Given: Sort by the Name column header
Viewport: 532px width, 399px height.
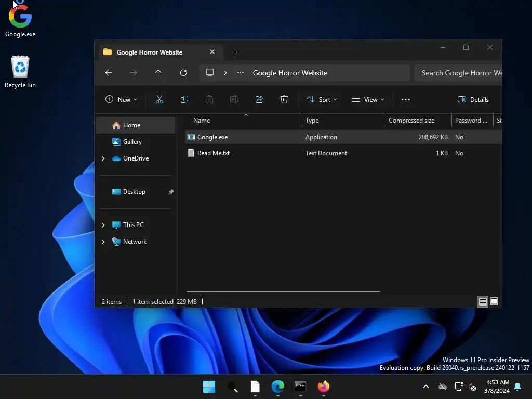Looking at the screenshot, I should pos(244,121).
